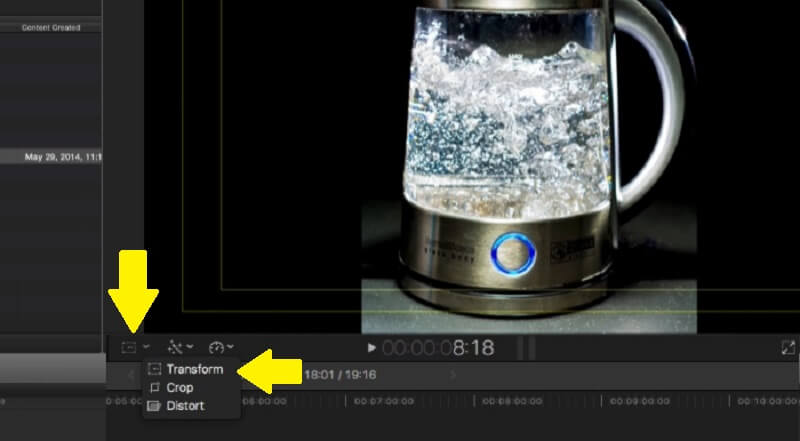Select the 'May 29, 2014' clip row
The width and height of the screenshot is (800, 441).
[51, 157]
